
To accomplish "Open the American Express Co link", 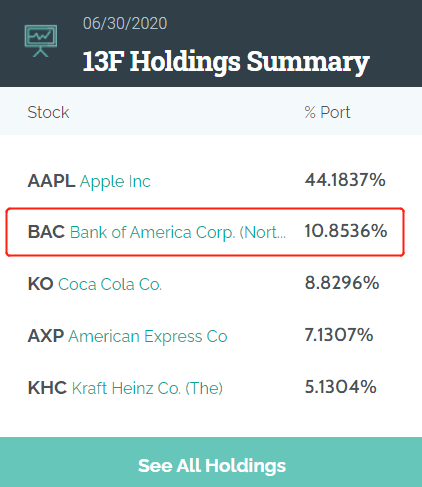I will pos(148,336).
